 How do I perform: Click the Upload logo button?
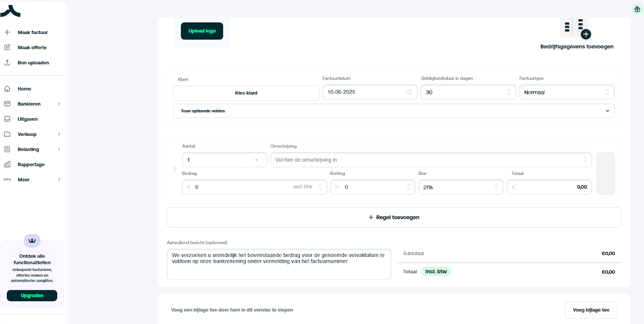pos(202,31)
